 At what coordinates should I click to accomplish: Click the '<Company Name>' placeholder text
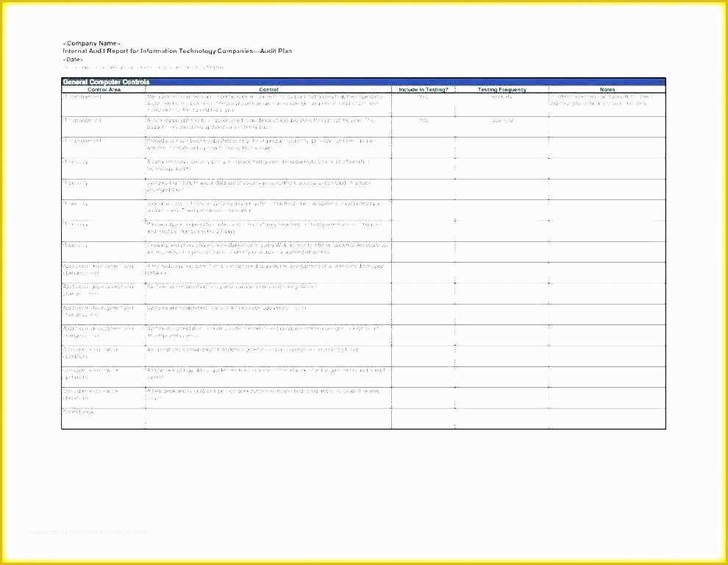[92, 43]
